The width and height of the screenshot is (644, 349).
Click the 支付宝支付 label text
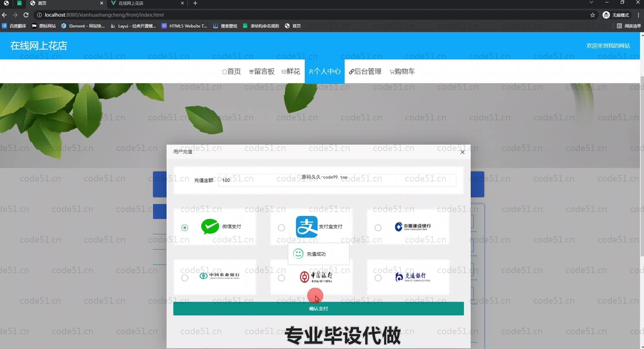point(330,227)
